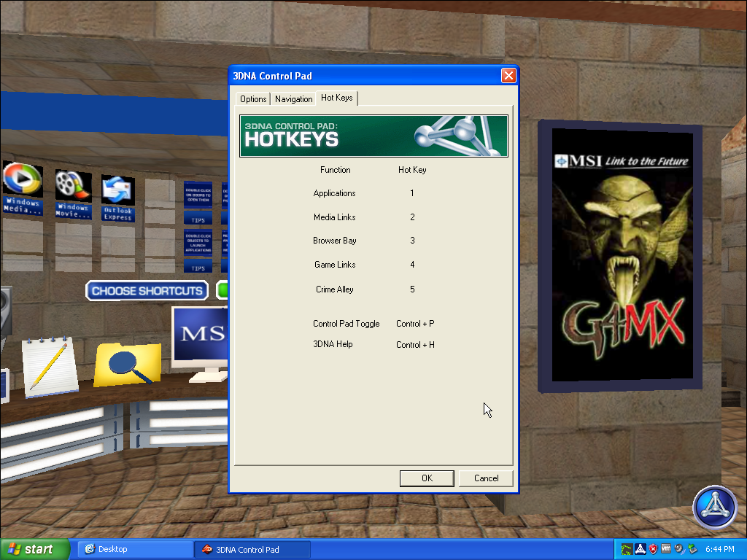Viewport: 747px width, 560px height.
Task: Click the 'Control + P' hotkey text
Action: (x=415, y=323)
